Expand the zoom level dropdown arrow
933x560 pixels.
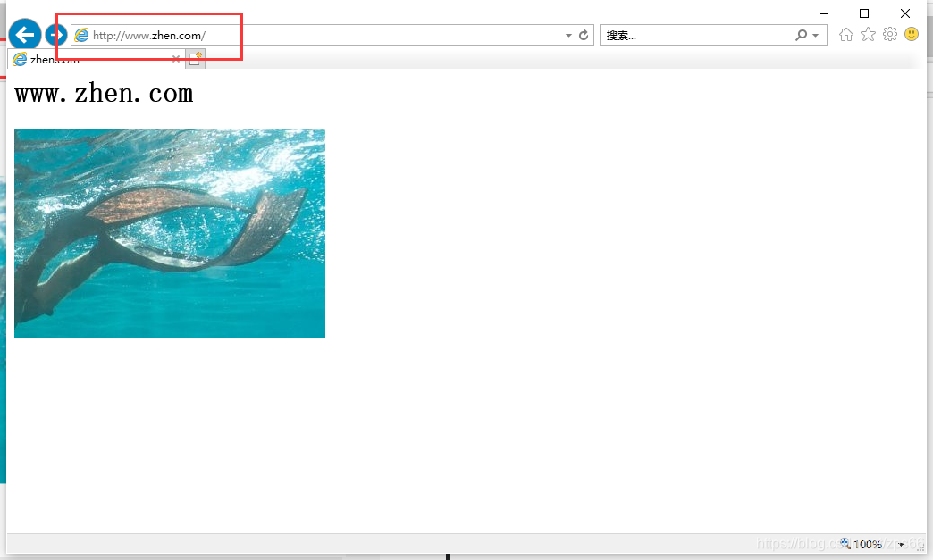tap(902, 545)
